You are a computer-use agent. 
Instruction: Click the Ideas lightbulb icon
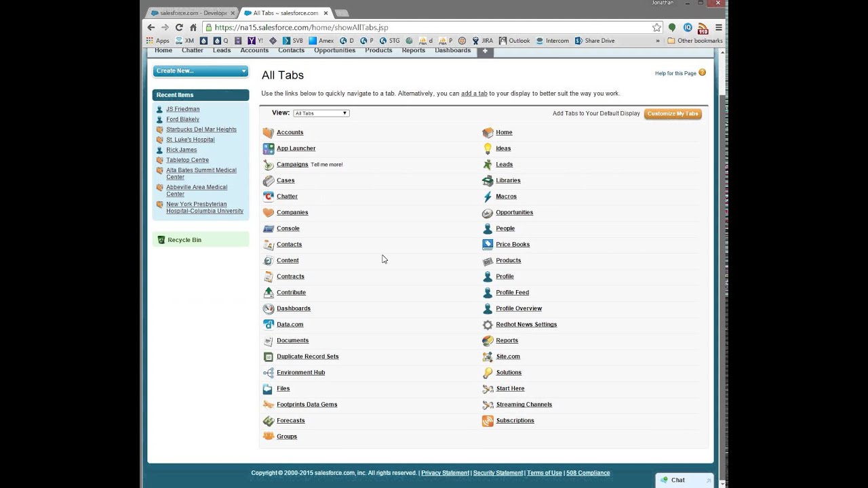tap(488, 148)
